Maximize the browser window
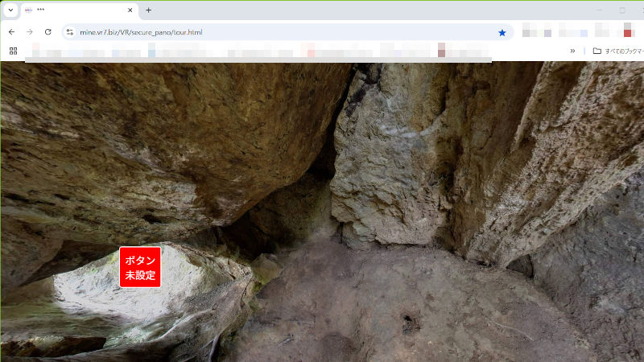The height and width of the screenshot is (362, 644). pyautogui.click(x=622, y=10)
